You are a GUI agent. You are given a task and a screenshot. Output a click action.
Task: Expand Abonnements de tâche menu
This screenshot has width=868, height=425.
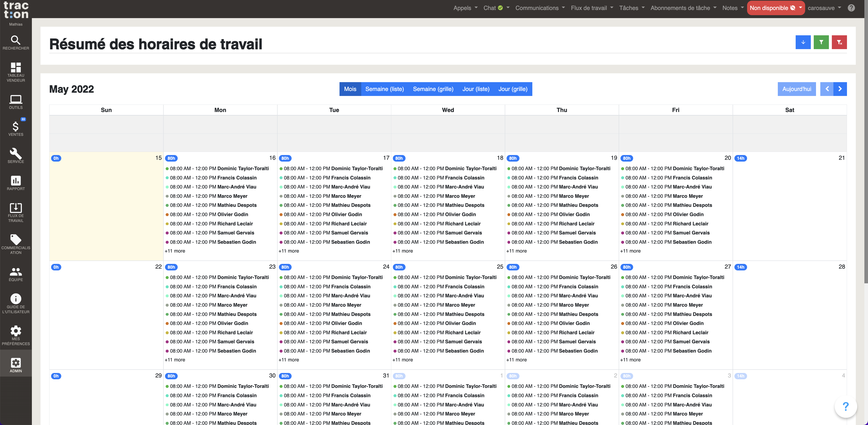tap(683, 8)
